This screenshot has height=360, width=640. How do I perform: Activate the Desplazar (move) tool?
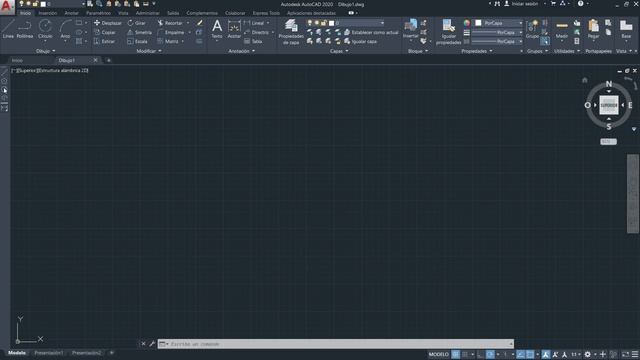pos(108,23)
